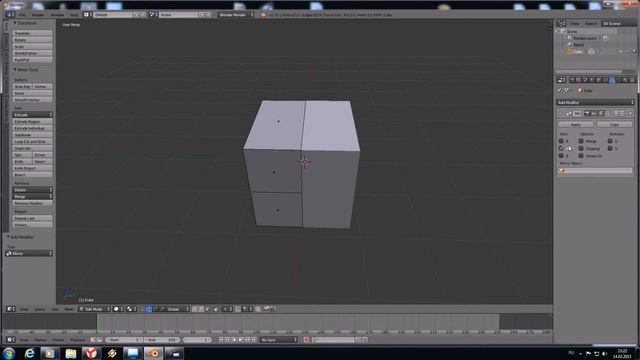This screenshot has height=360, width=640.
Task: Select the Cube object in outliner
Action: point(578,52)
